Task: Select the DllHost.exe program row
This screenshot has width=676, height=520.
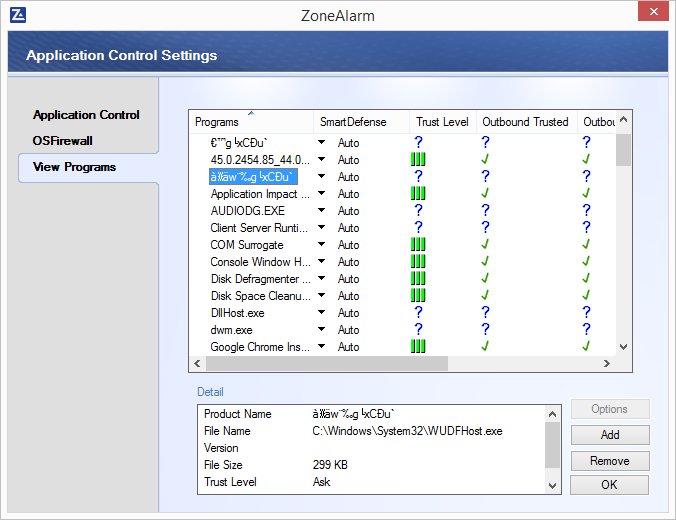Action: pyautogui.click(x=238, y=313)
